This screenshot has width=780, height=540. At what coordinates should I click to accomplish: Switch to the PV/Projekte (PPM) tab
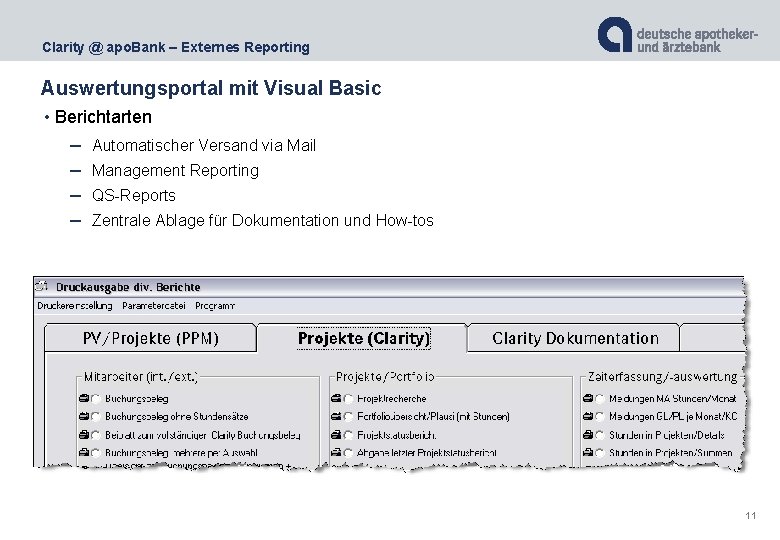click(x=150, y=338)
